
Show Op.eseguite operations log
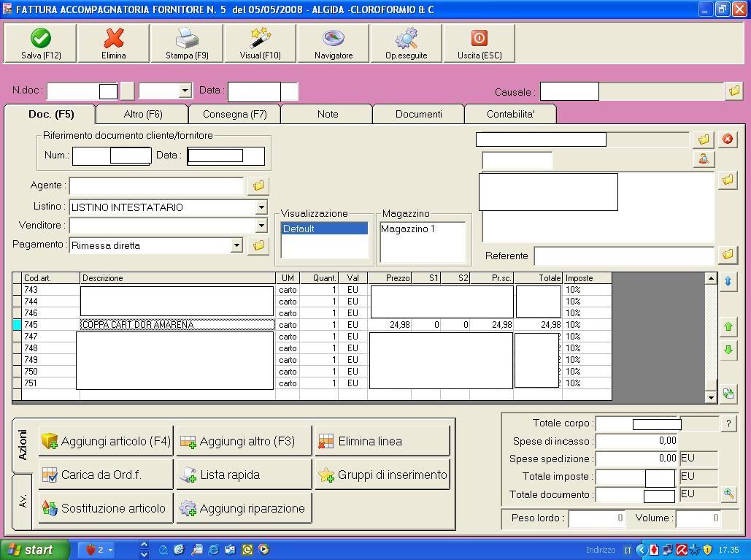click(406, 44)
